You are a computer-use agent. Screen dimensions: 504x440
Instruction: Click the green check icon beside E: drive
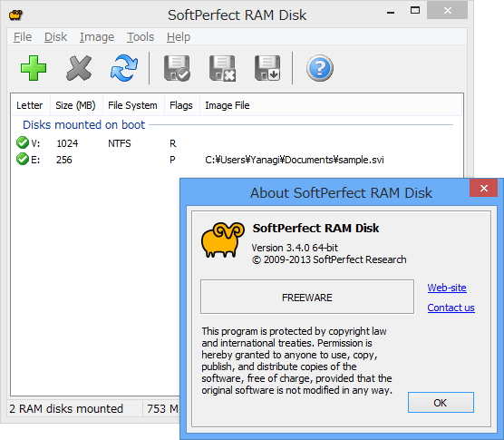[x=23, y=159]
